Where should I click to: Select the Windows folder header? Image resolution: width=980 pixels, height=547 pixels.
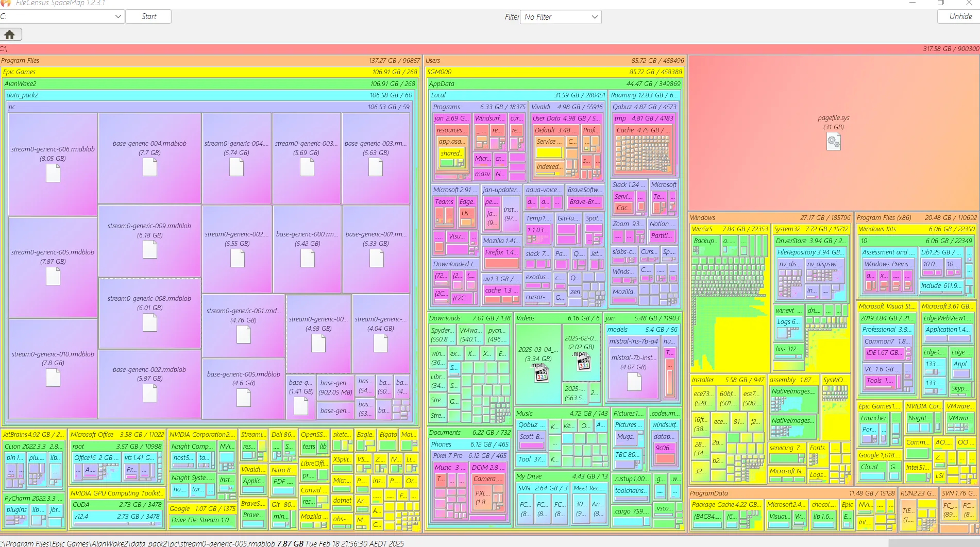[770, 217]
